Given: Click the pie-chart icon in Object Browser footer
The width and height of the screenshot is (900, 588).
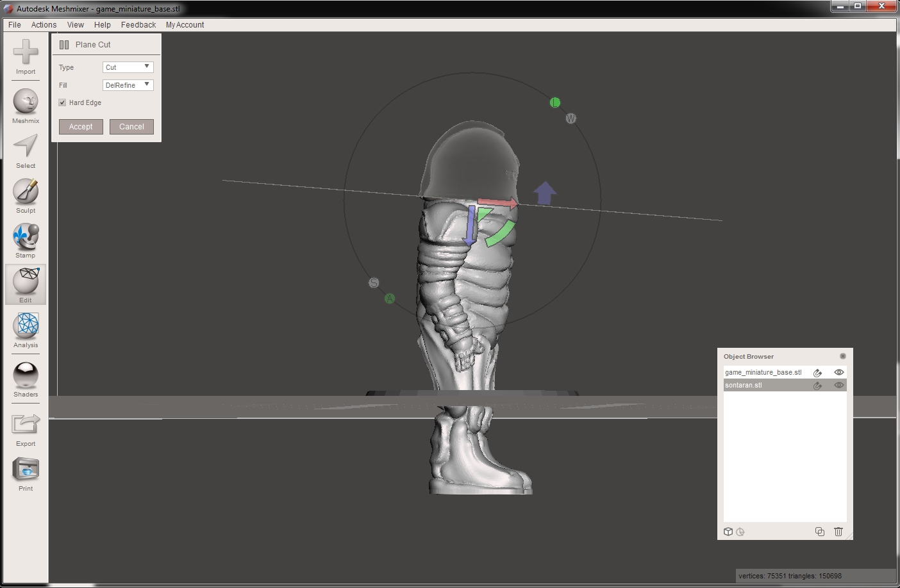Looking at the screenshot, I should click(x=740, y=532).
